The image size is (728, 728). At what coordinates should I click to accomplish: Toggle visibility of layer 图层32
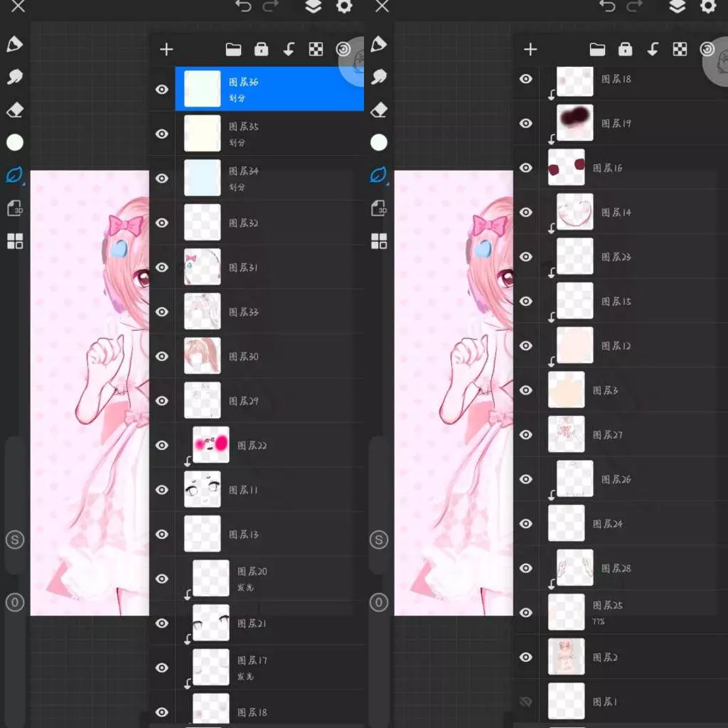pyautogui.click(x=161, y=223)
